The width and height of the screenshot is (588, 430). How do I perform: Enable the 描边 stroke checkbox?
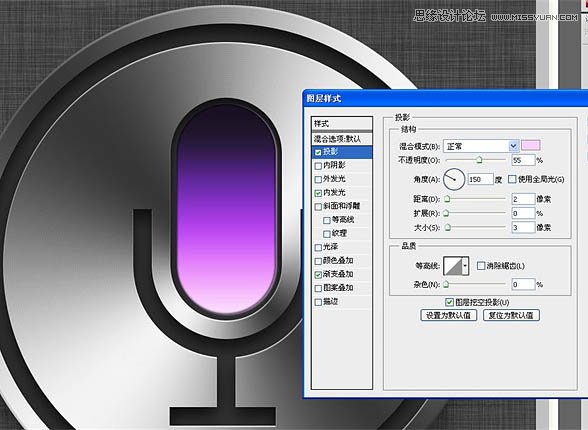tap(318, 302)
